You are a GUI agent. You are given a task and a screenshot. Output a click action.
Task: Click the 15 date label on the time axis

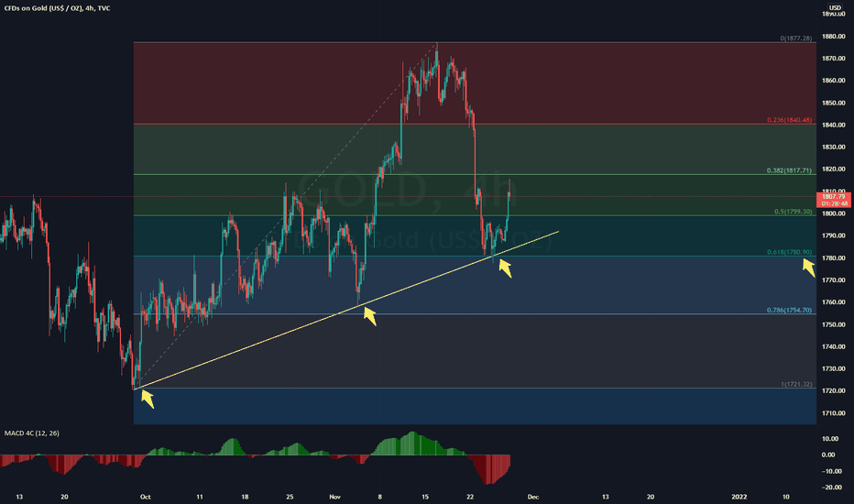point(425,497)
